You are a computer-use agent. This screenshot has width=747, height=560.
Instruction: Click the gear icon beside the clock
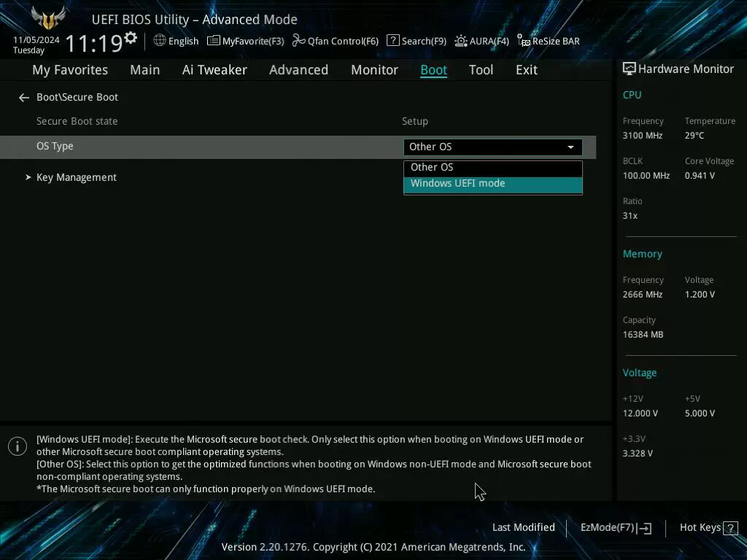(131, 38)
